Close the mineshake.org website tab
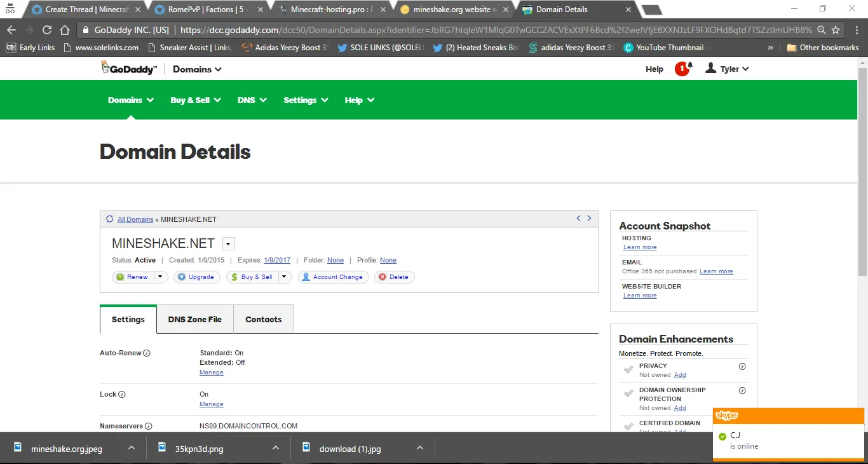868x464 pixels. pos(506,10)
